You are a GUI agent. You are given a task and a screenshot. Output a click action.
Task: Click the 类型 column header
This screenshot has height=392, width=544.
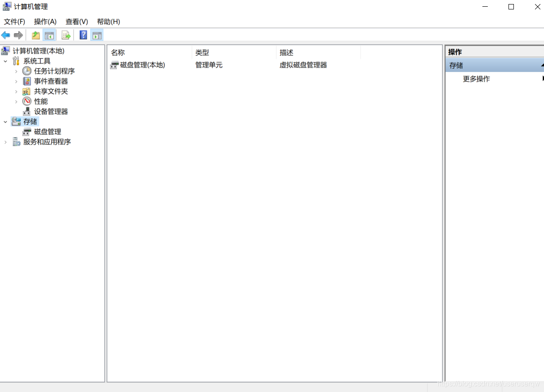pyautogui.click(x=234, y=53)
